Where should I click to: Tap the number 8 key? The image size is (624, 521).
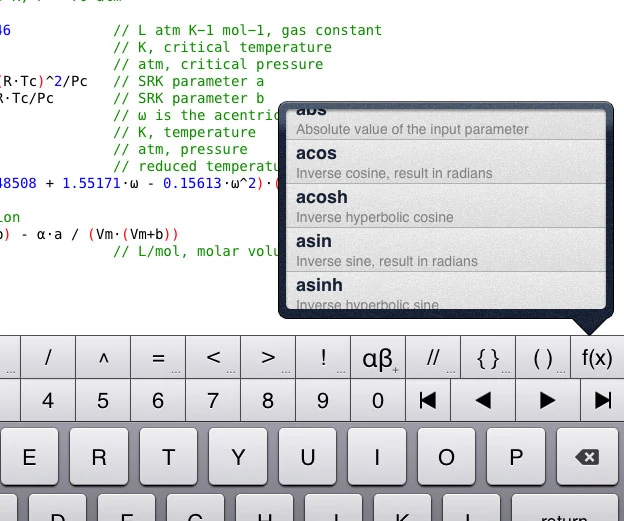pos(268,400)
